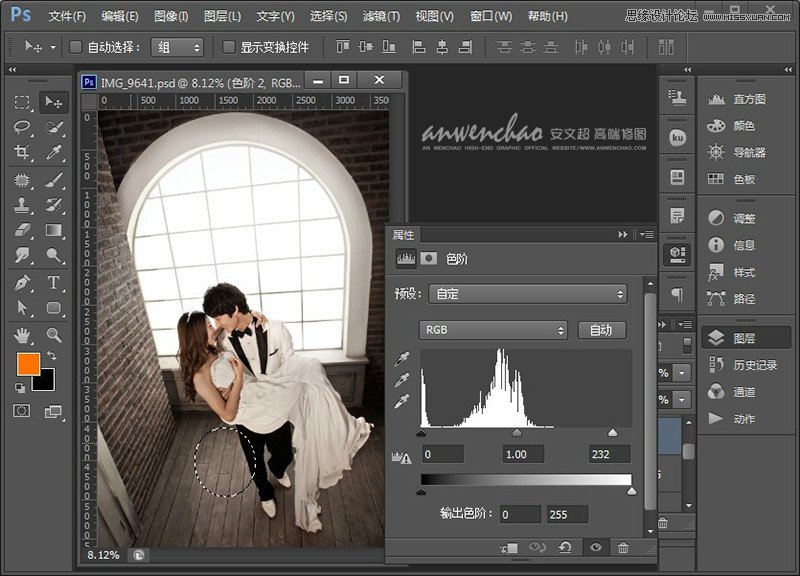
Task: Select the Hand tool
Action: 22,334
